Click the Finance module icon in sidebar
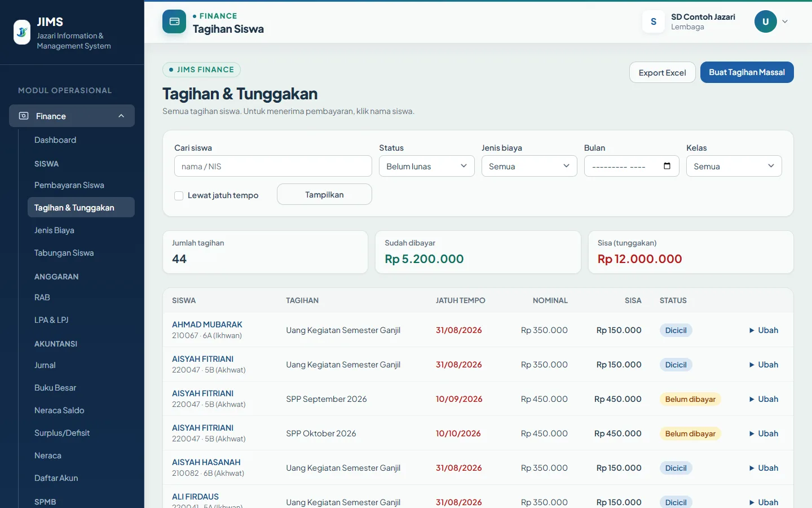 pos(24,116)
